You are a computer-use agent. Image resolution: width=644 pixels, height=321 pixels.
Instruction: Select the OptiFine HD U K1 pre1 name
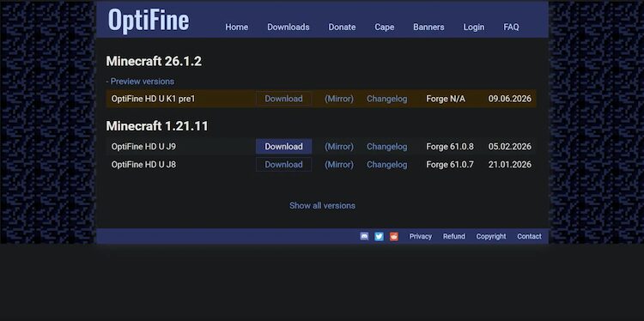(x=153, y=99)
